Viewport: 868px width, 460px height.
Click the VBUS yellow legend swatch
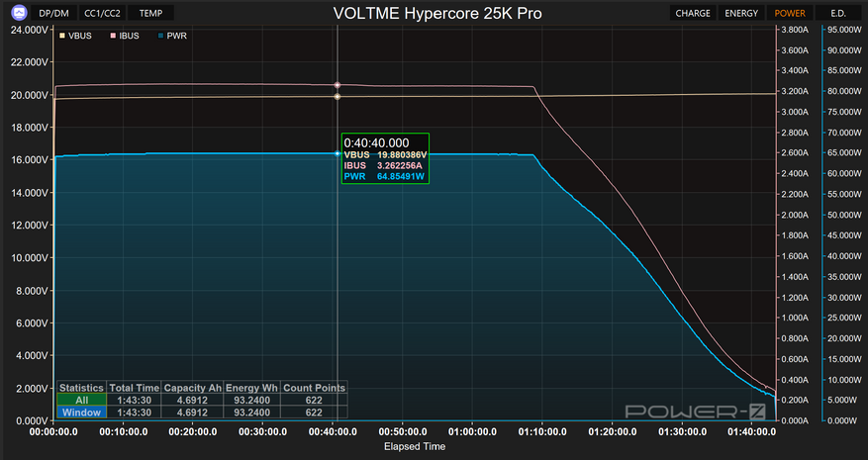point(62,36)
